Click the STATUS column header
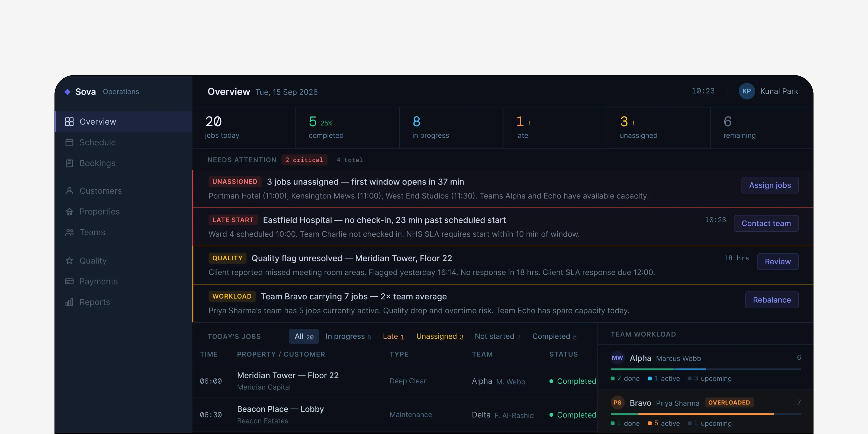This screenshot has width=868, height=434. click(x=563, y=354)
